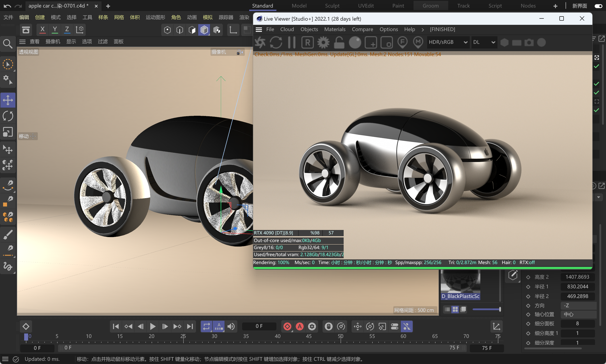
Task: Click the material picker M icon
Action: [418, 42]
